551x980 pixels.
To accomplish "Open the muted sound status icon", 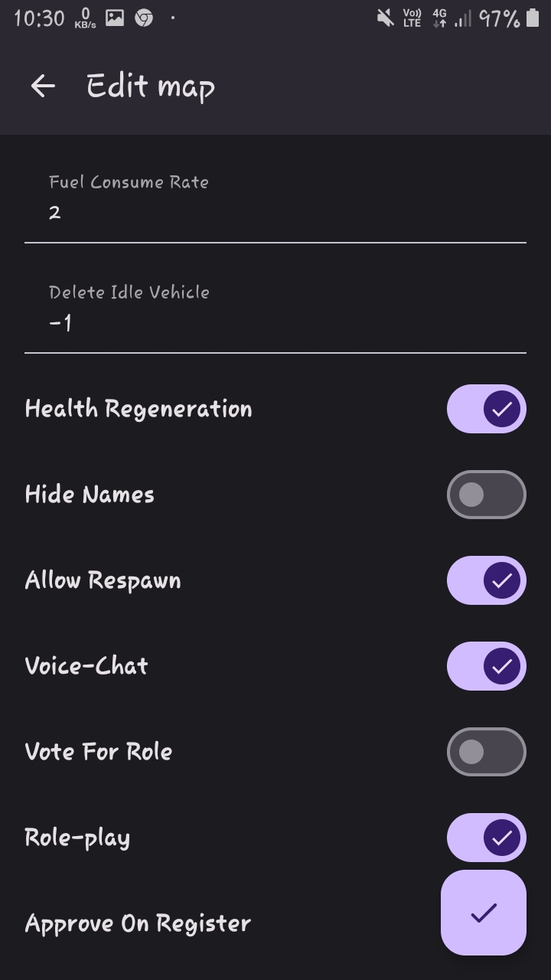I will [385, 18].
